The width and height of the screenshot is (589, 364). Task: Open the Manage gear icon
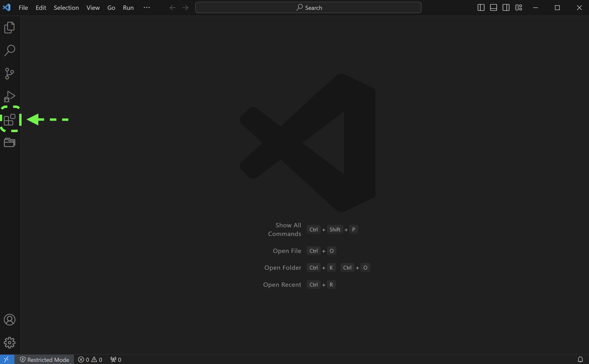(x=10, y=343)
